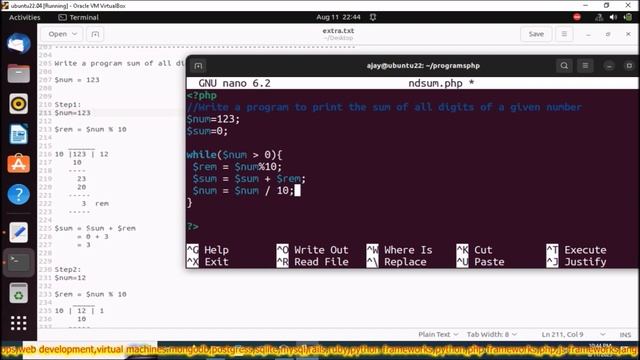Open Tab Width dropdown
The width and height of the screenshot is (640, 360).
[491, 335]
